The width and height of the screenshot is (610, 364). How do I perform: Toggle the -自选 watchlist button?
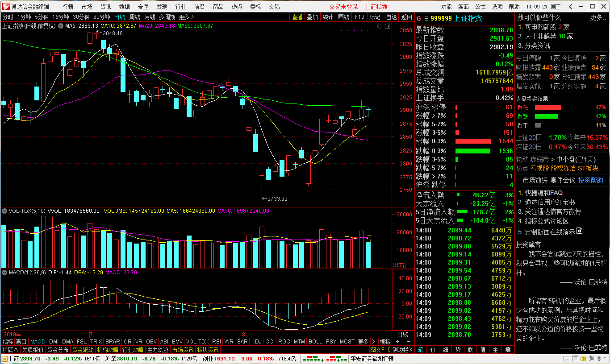(x=390, y=17)
